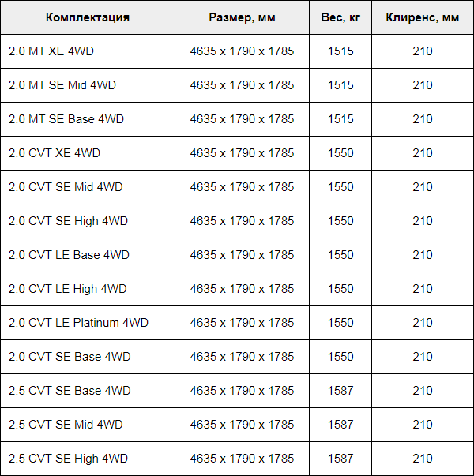Select the 2.0 CVT SE Base 4WD trim

point(70,357)
